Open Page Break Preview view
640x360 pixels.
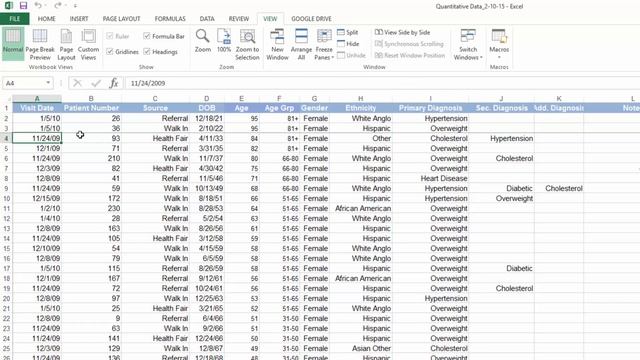(40, 44)
